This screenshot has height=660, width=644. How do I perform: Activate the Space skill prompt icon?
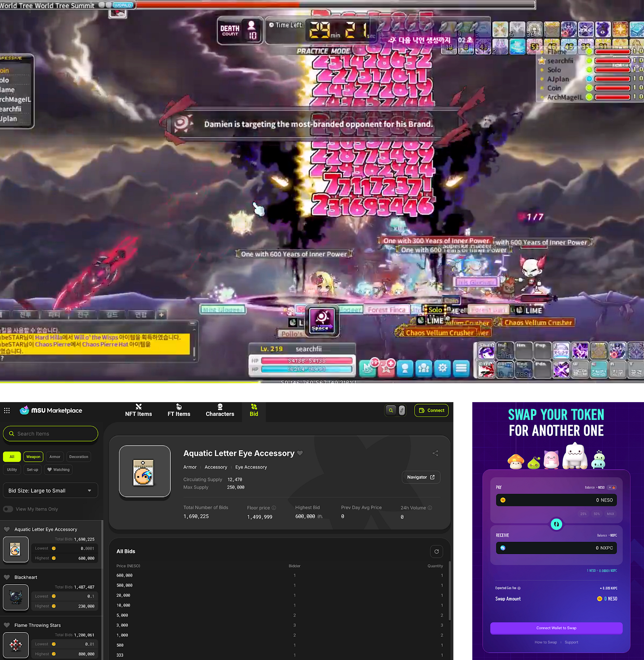(x=322, y=320)
